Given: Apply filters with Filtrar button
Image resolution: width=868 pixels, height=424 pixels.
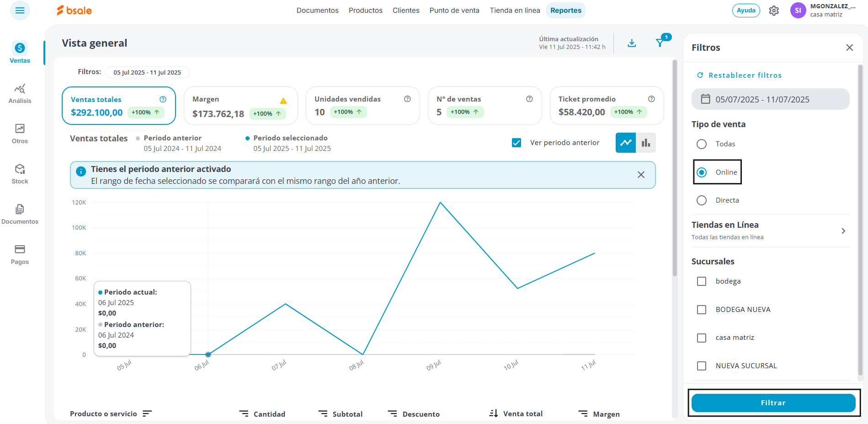Looking at the screenshot, I should click(773, 403).
